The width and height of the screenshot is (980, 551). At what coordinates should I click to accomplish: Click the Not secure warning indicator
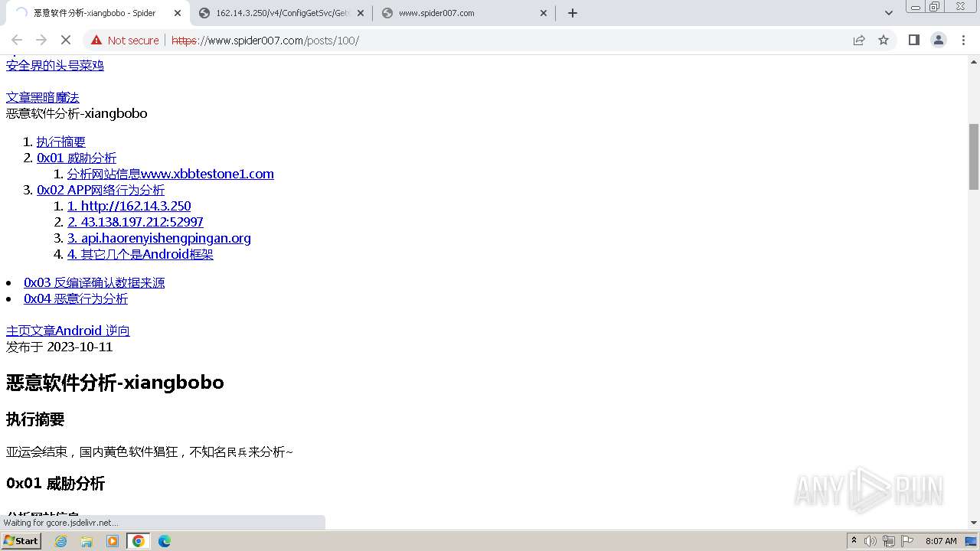(125, 40)
